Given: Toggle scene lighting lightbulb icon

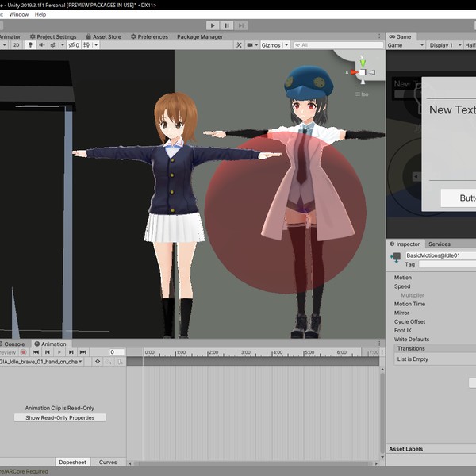Looking at the screenshot, I should (30, 45).
